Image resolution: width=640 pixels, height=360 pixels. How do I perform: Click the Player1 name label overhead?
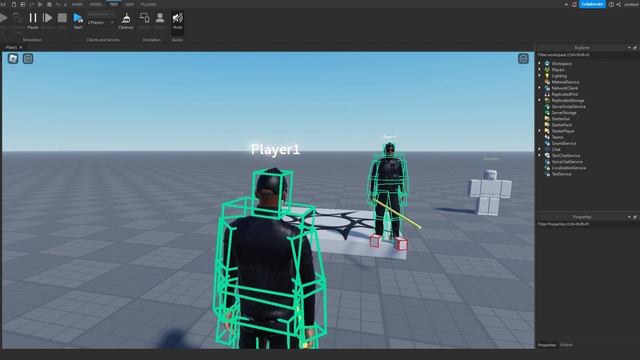(275, 149)
